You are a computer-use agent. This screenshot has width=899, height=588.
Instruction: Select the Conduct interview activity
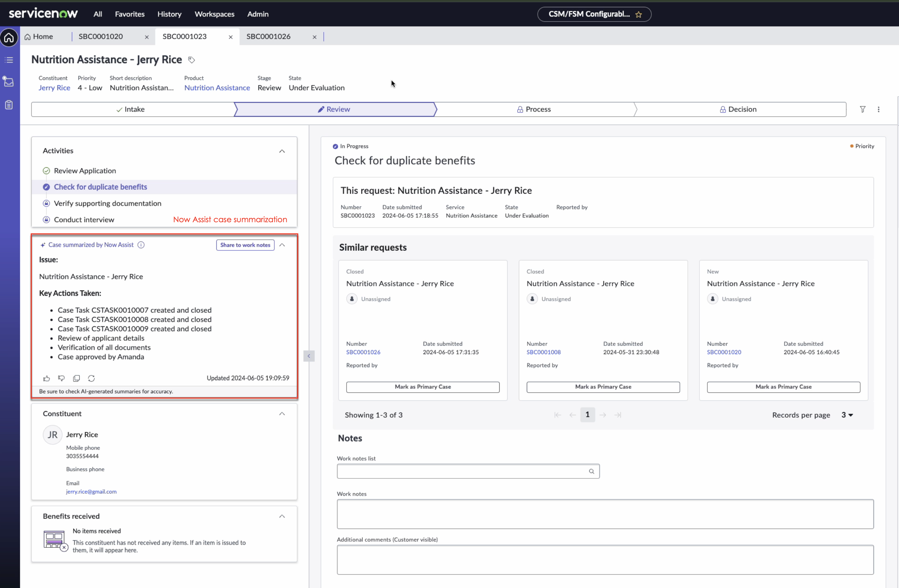click(x=84, y=219)
